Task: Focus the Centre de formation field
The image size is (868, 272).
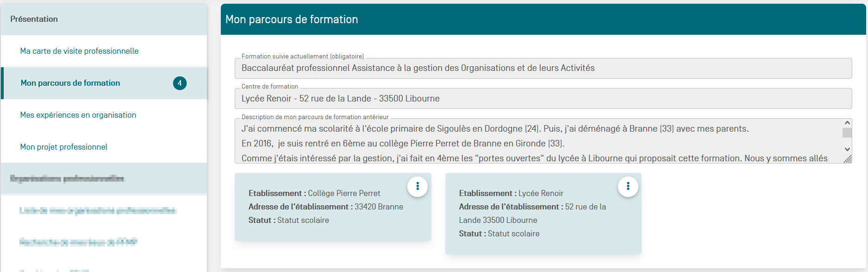Action: coord(543,99)
